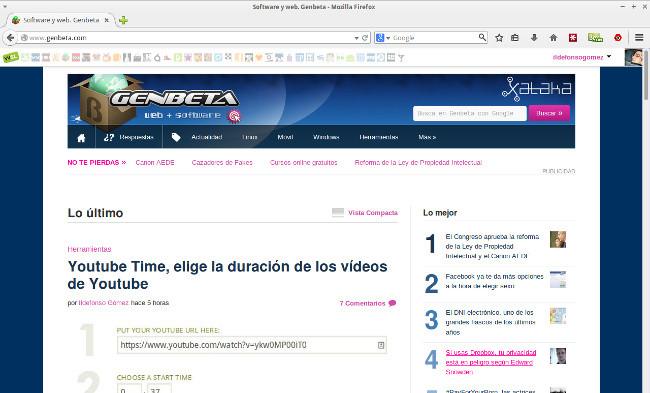Open the Cazadores de Fakes link
This screenshot has width=650, height=393.
pyautogui.click(x=222, y=163)
